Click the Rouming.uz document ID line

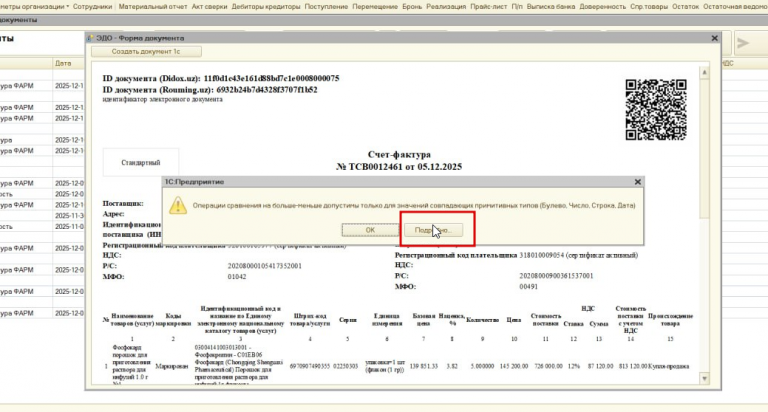coord(210,90)
